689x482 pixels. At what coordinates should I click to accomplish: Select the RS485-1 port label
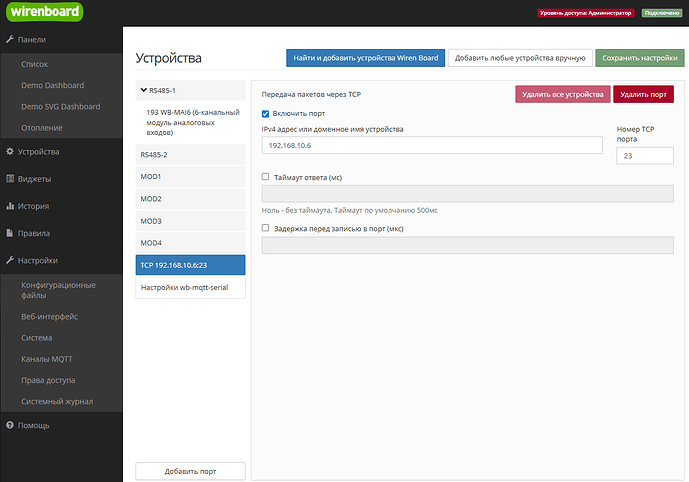162,91
